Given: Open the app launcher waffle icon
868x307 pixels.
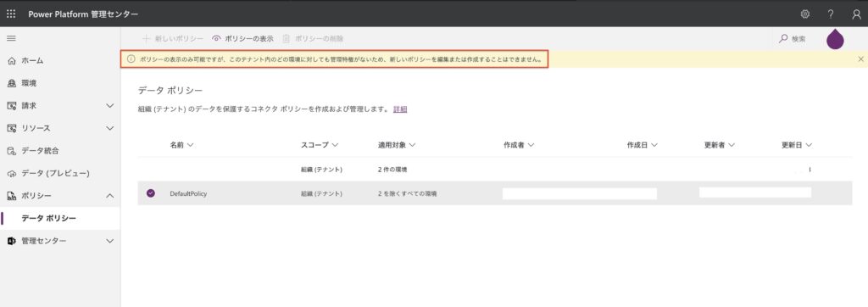Looking at the screenshot, I should 11,14.
